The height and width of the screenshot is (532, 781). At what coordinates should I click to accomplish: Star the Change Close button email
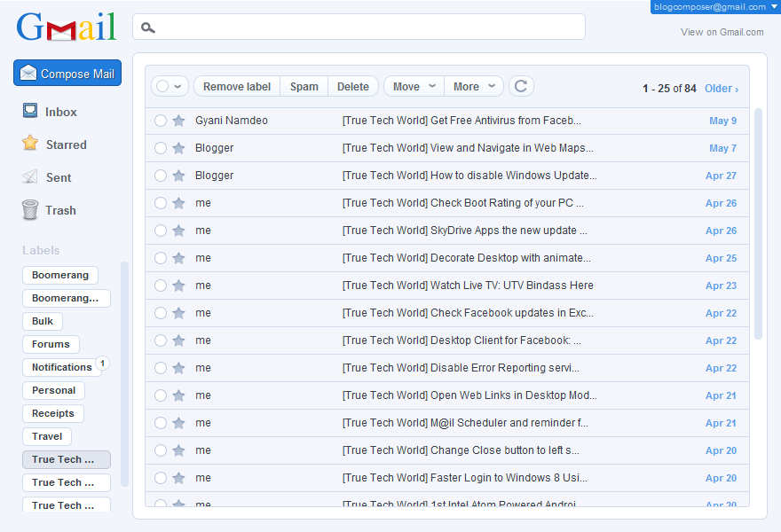(178, 450)
